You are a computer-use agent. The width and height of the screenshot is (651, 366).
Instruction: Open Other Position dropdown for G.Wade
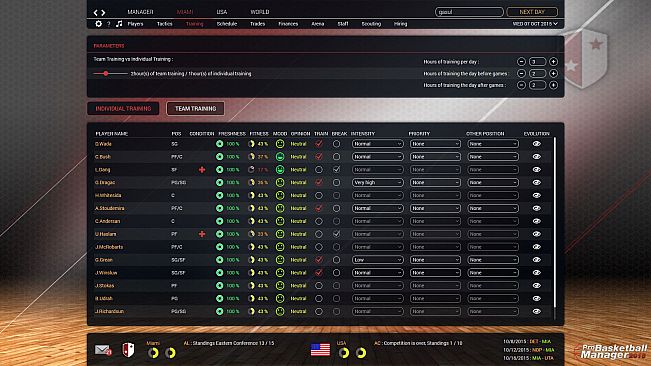tap(493, 144)
